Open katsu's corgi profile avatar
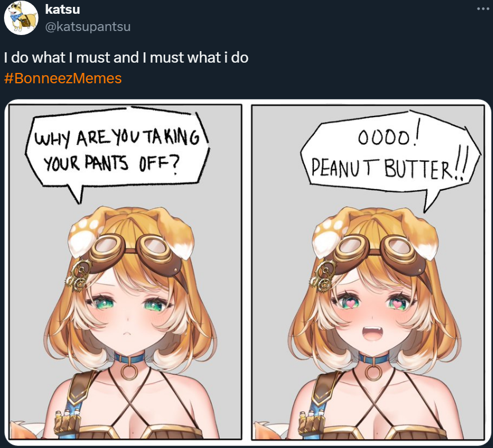Screen dimensions: 493x448 [21, 18]
